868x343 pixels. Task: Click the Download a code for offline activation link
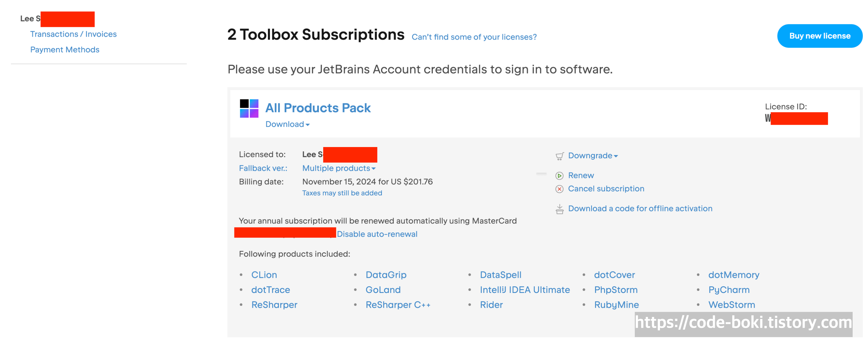640,209
